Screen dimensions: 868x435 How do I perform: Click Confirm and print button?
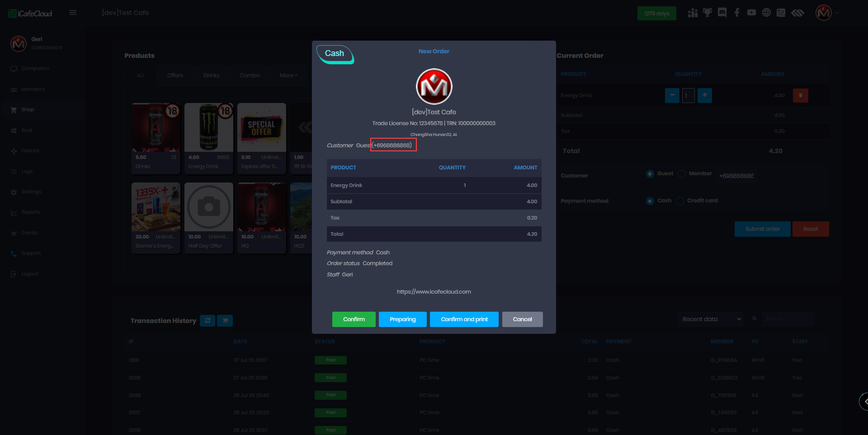[x=464, y=319]
